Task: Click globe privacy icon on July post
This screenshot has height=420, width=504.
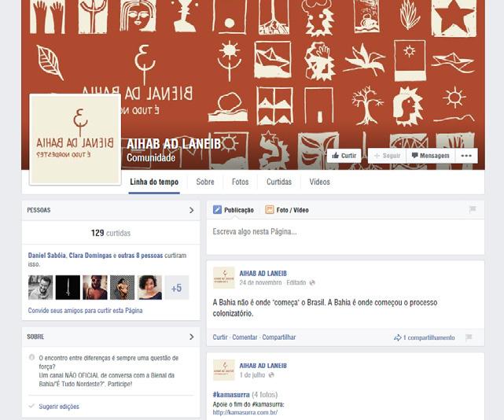Action: 271,375
